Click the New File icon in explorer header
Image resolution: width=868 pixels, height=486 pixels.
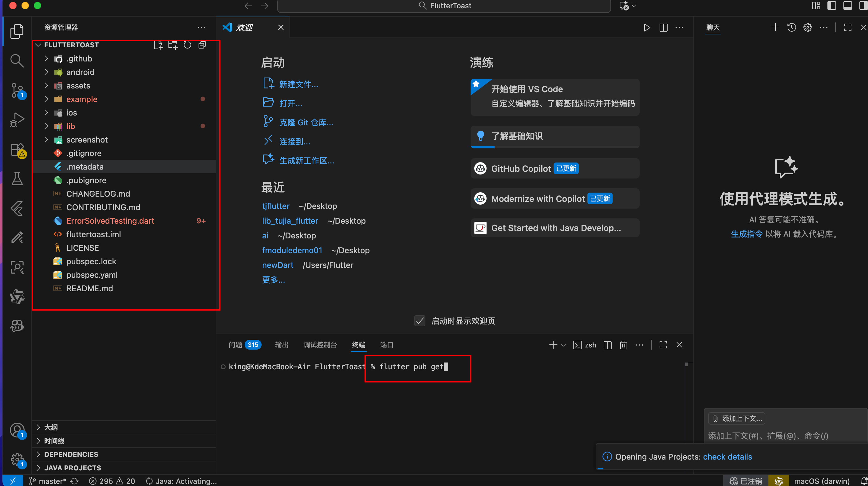click(158, 45)
